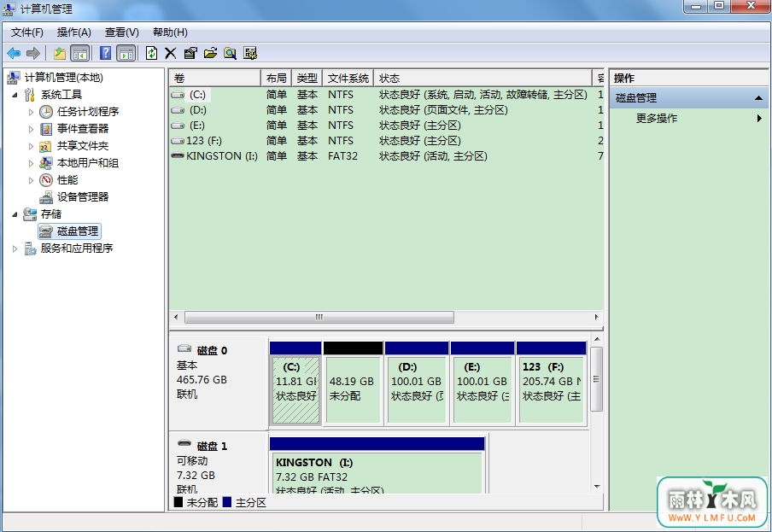Sort by the 布局 column header
The height and width of the screenshot is (532, 772).
coord(276,78)
